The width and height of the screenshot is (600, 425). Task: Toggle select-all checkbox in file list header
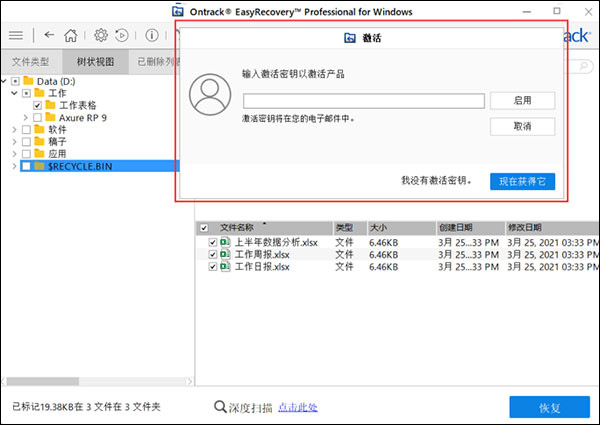pos(204,228)
